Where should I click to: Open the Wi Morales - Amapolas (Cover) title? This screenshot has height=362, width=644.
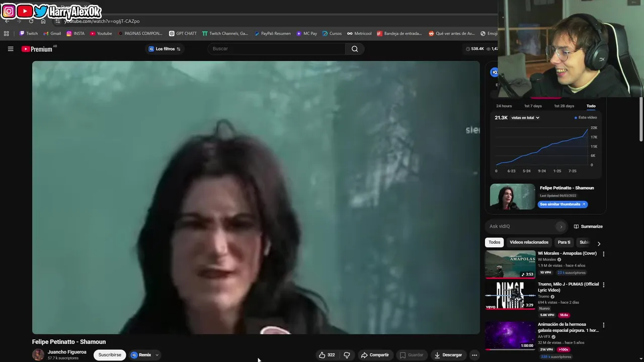(567, 253)
